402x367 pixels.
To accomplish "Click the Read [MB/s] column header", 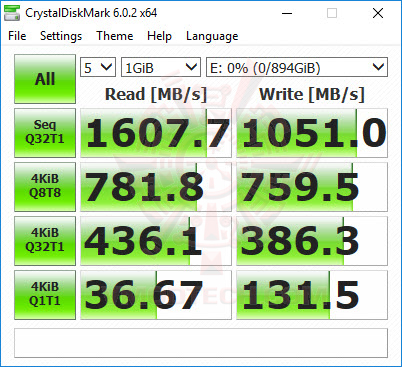I will (156, 94).
